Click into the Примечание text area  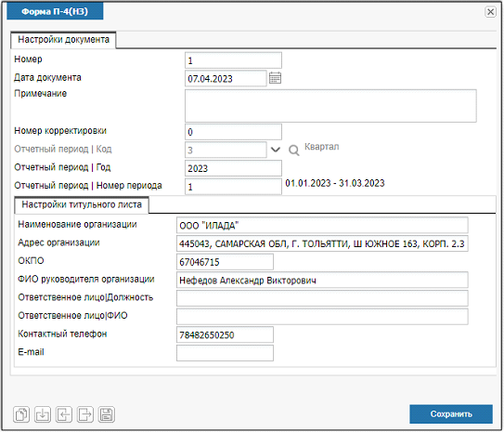click(330, 106)
